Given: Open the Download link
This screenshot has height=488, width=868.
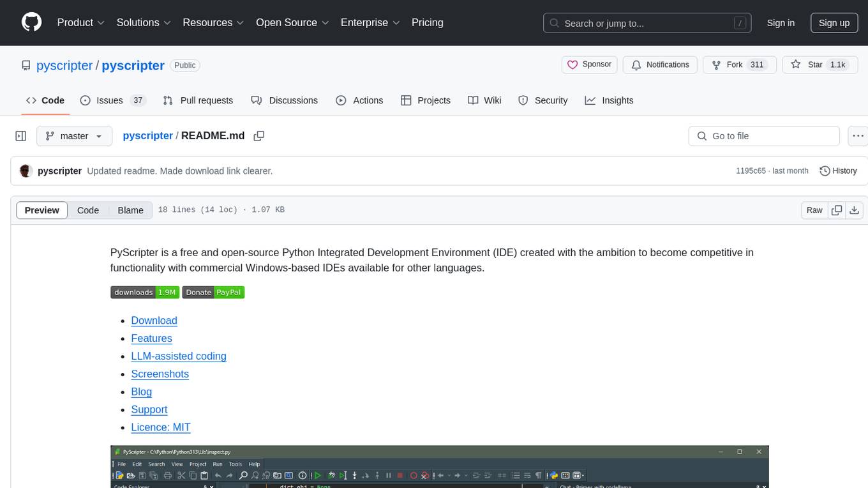Looking at the screenshot, I should (154, 321).
